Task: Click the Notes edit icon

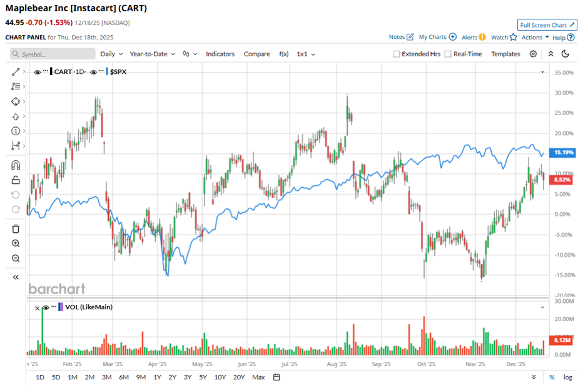Action: [410, 37]
